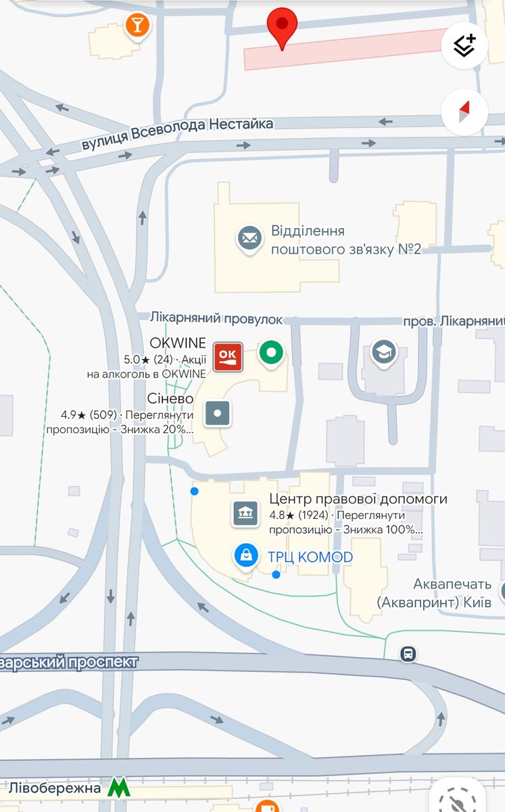Select the green circle place marker

(x=272, y=353)
